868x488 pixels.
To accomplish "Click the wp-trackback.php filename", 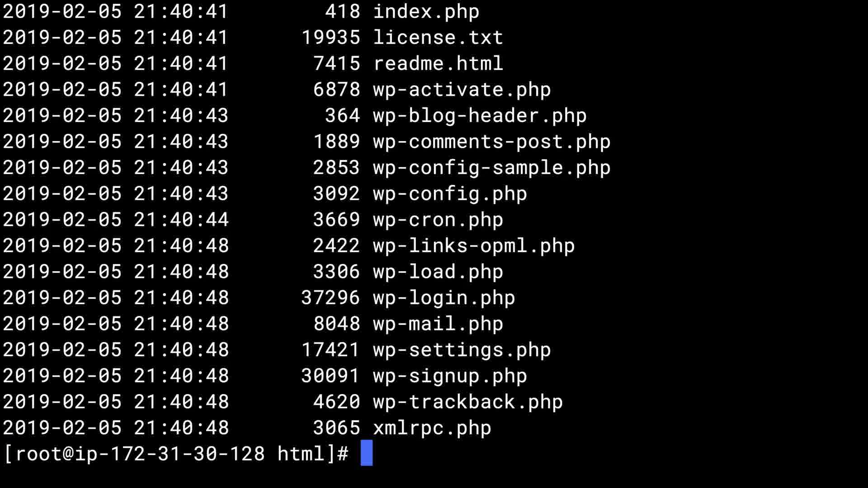I will coord(467,402).
